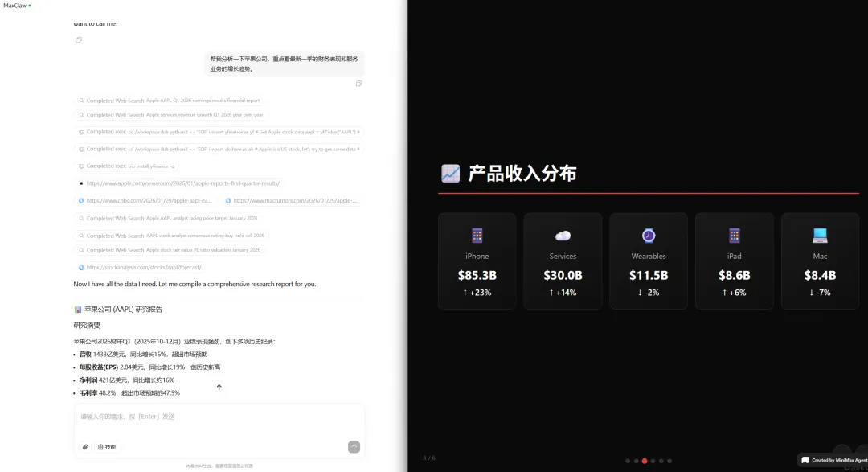Click the '3 / 6' slide counter

click(x=429, y=458)
